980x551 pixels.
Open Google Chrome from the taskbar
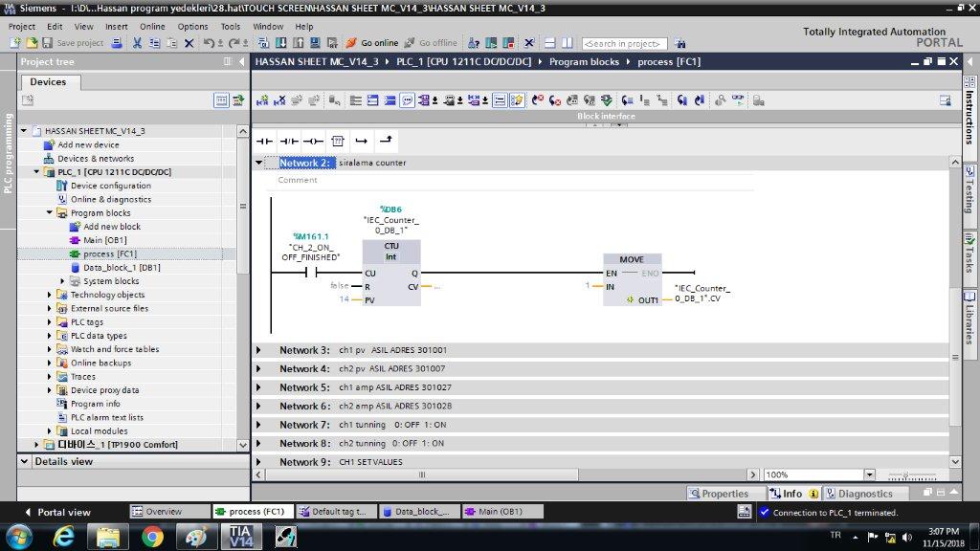152,537
